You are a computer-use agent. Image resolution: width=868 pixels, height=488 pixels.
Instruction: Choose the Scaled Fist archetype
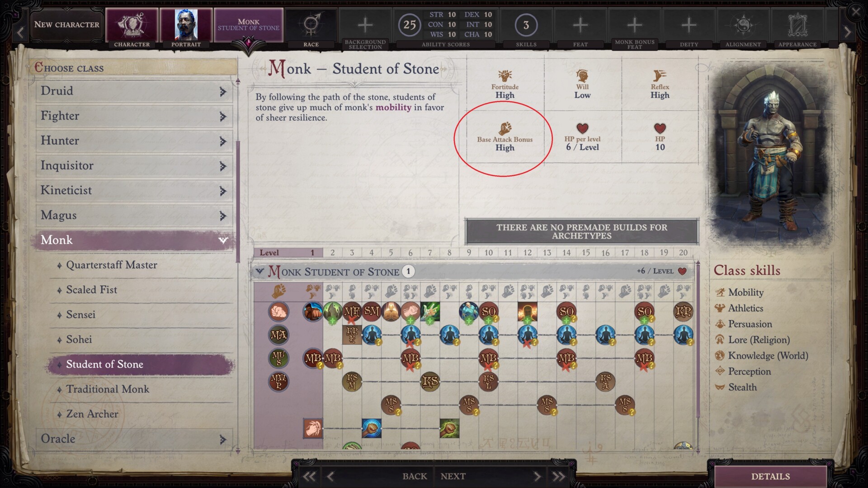(91, 290)
